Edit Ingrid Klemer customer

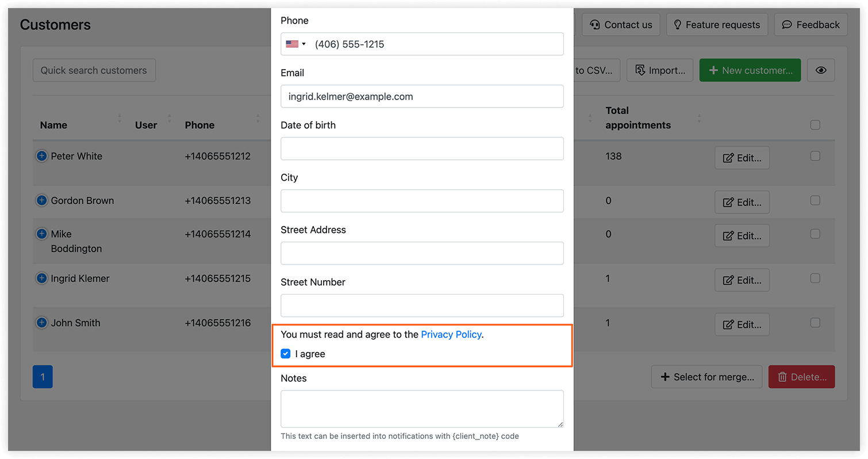coord(742,280)
